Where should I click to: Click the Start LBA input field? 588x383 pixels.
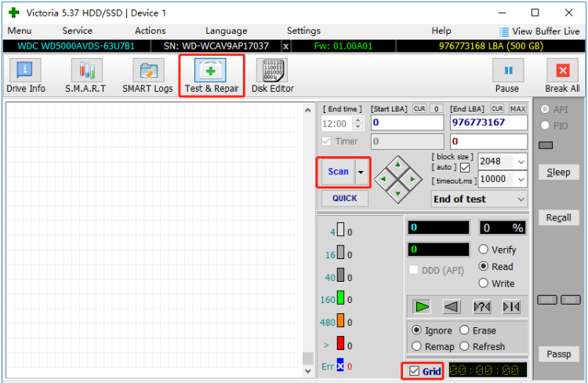pos(406,122)
